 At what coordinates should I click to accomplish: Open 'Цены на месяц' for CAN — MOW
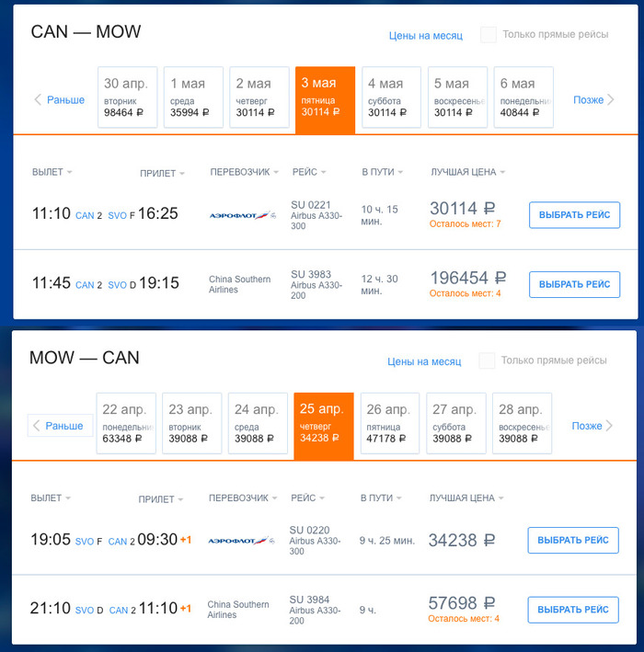[x=425, y=36]
